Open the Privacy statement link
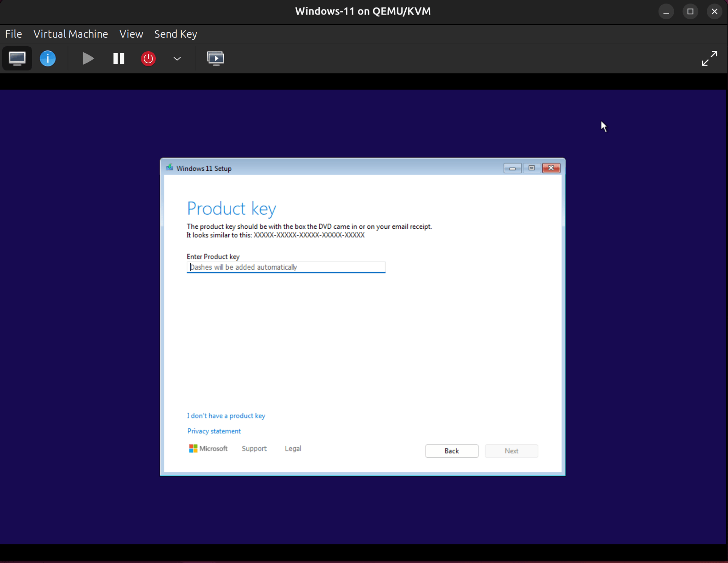 click(213, 431)
